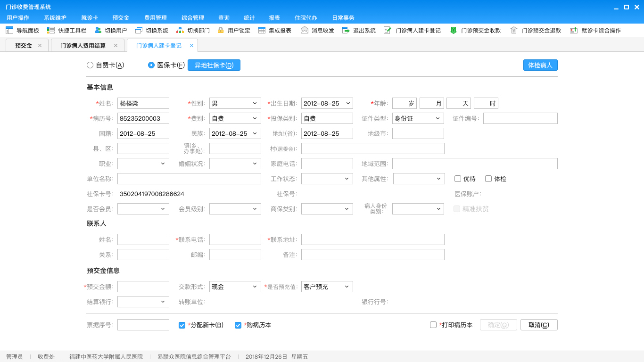Close the 门诊病人建卡登记 tab
The image size is (644, 362).
pos(191,46)
